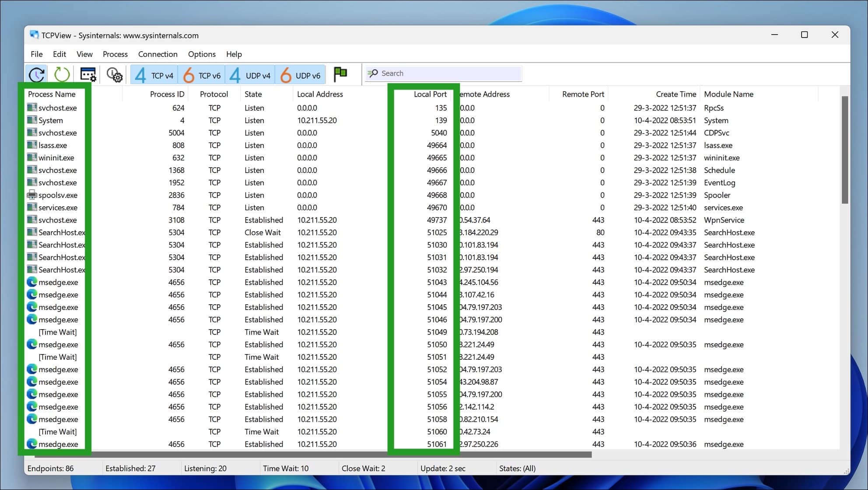
Task: Click the Schedule module name
Action: pos(719,170)
